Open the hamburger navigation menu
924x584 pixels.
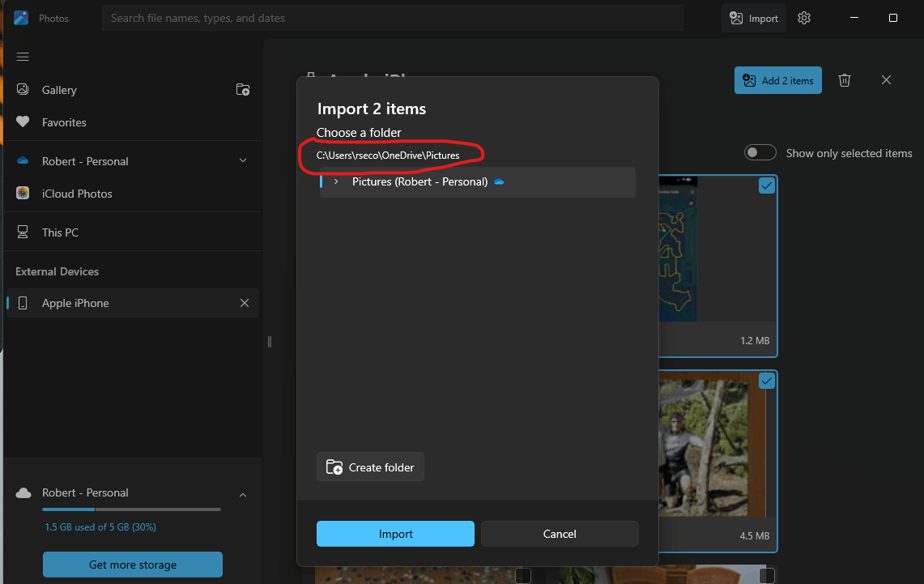(x=22, y=57)
